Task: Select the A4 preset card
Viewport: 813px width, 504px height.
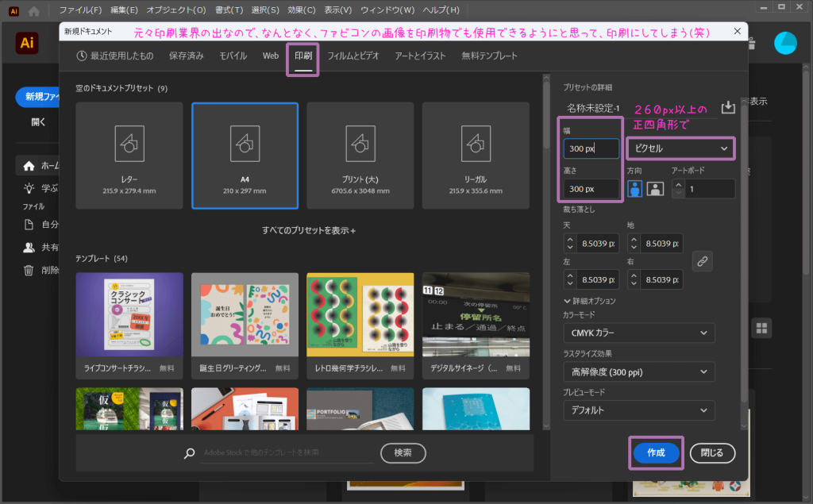Action: point(245,156)
